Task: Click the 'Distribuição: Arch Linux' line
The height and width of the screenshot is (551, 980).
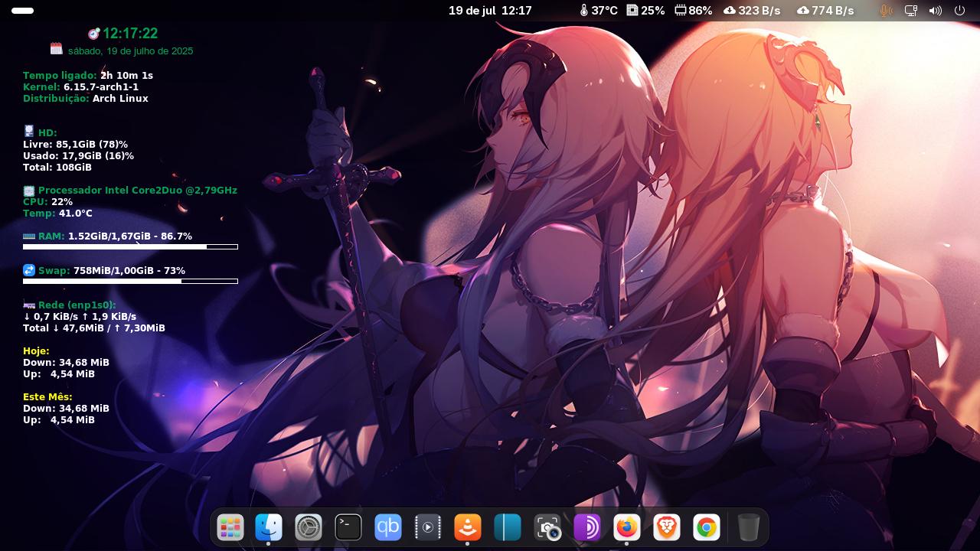Action: (86, 99)
